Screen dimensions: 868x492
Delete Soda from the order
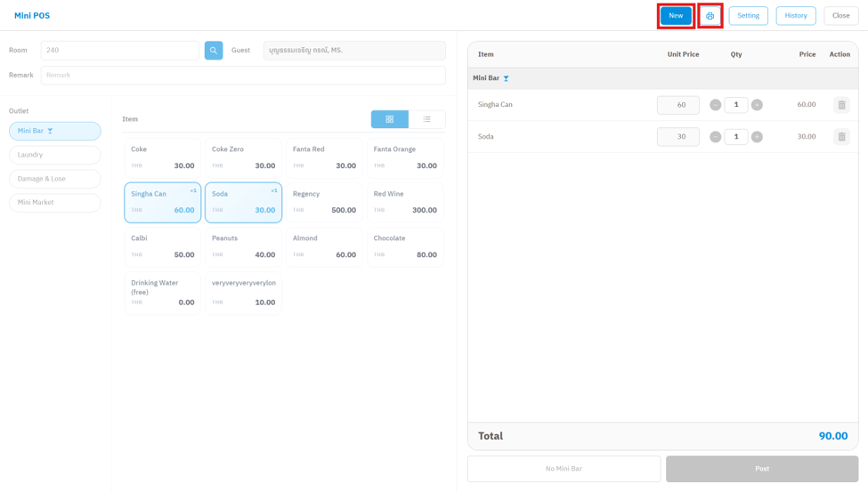(841, 137)
